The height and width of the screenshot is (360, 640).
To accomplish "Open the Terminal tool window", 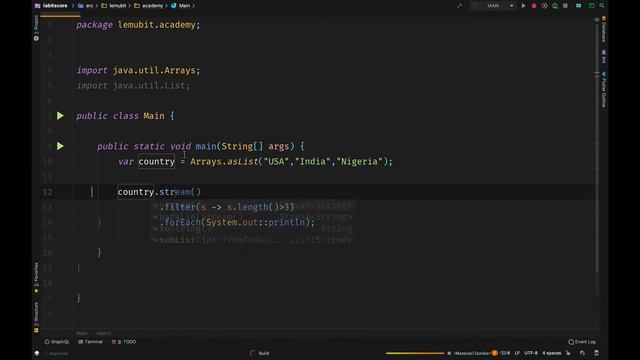I will click(91, 342).
